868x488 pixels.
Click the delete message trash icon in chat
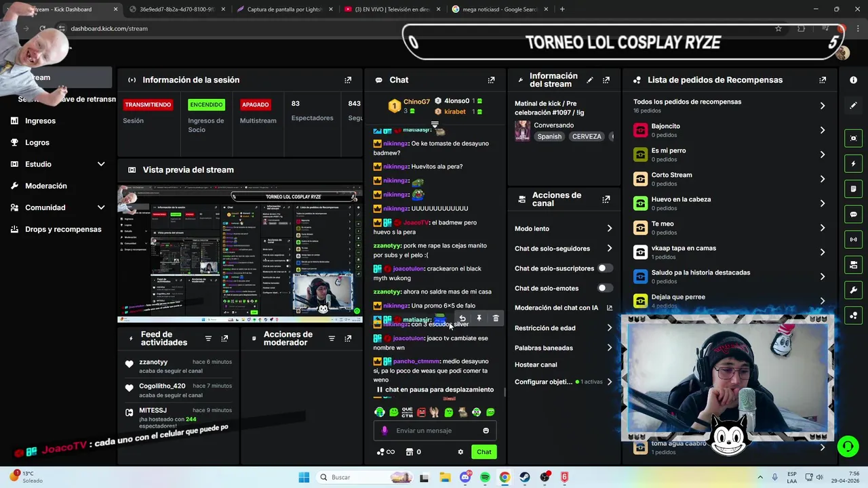496,319
